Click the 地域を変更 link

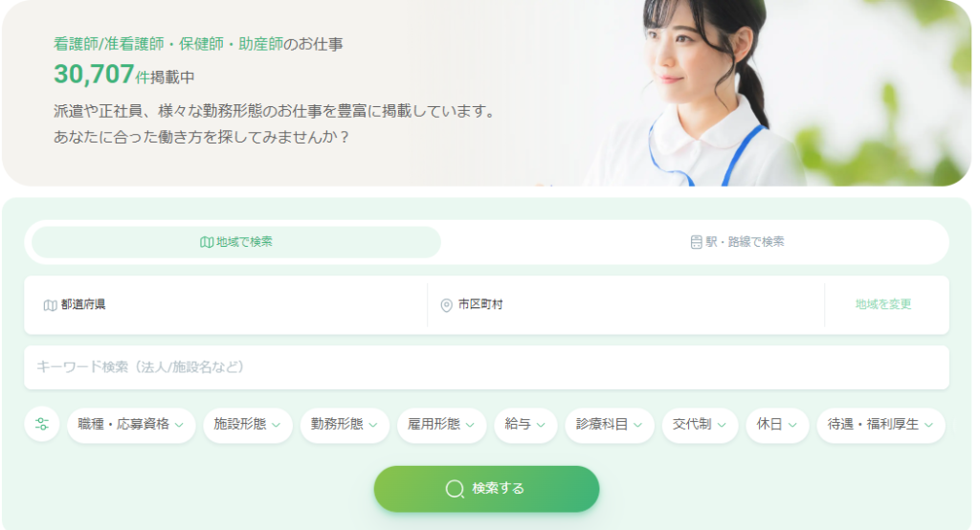[x=883, y=304]
